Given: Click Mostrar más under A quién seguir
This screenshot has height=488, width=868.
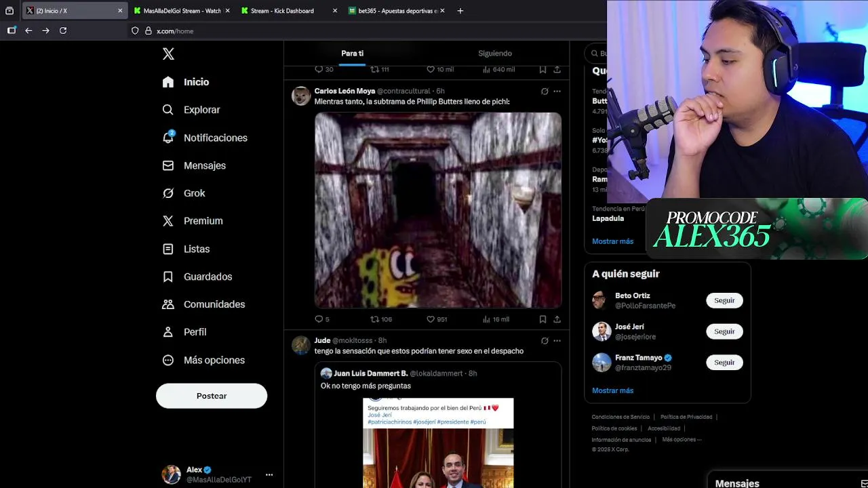Looking at the screenshot, I should point(612,390).
